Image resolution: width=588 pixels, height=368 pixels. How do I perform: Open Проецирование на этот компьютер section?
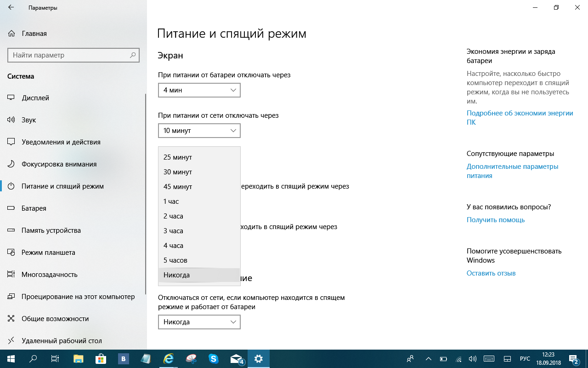73,297
